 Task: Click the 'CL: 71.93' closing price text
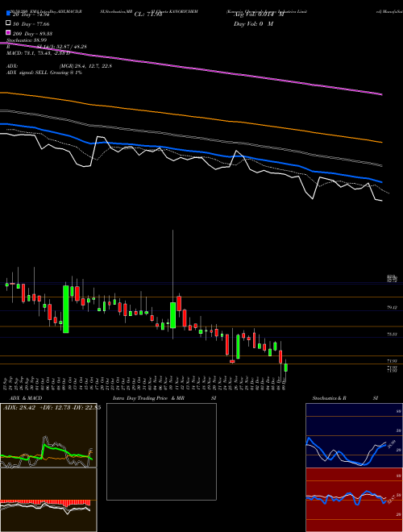click(x=148, y=15)
